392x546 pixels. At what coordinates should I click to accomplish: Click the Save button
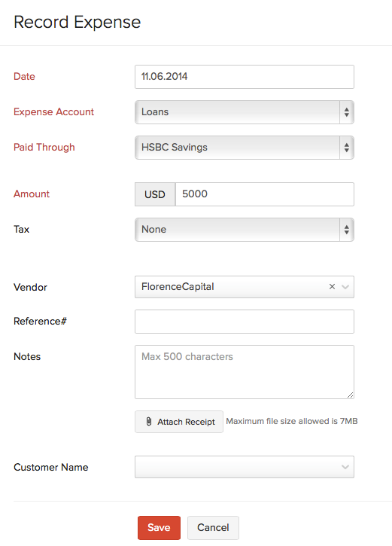[159, 527]
